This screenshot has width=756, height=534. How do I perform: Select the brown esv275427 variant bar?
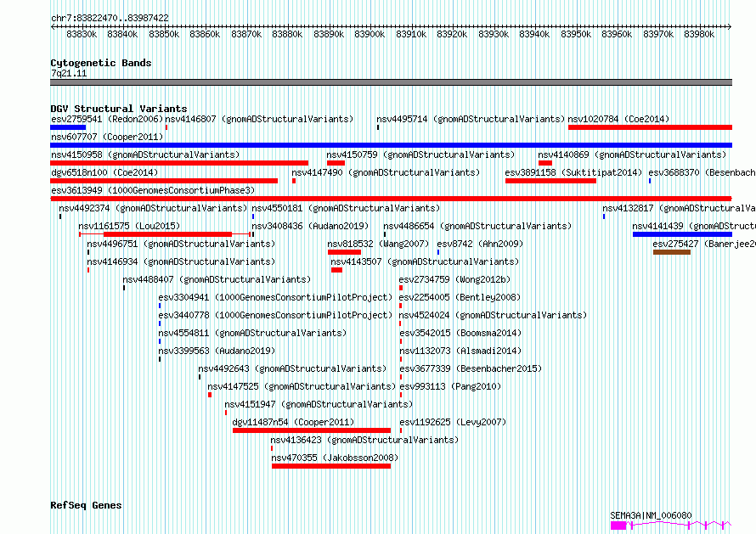(x=672, y=252)
